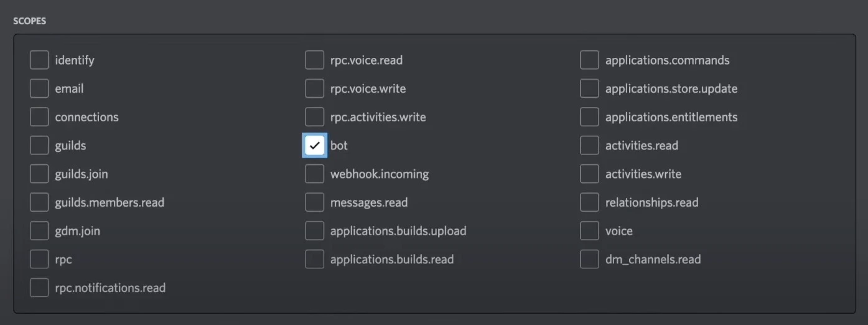
Task: Enable the applications.commands scope
Action: tap(589, 60)
